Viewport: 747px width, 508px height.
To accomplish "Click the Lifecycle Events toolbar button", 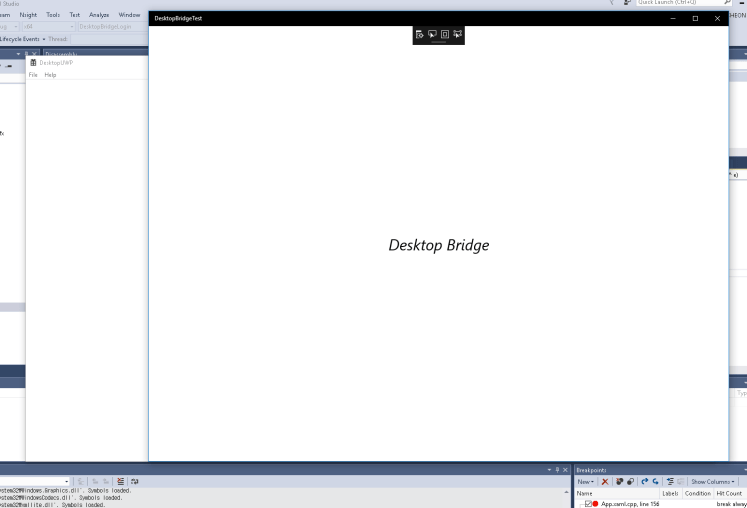I will pyautogui.click(x=20, y=39).
